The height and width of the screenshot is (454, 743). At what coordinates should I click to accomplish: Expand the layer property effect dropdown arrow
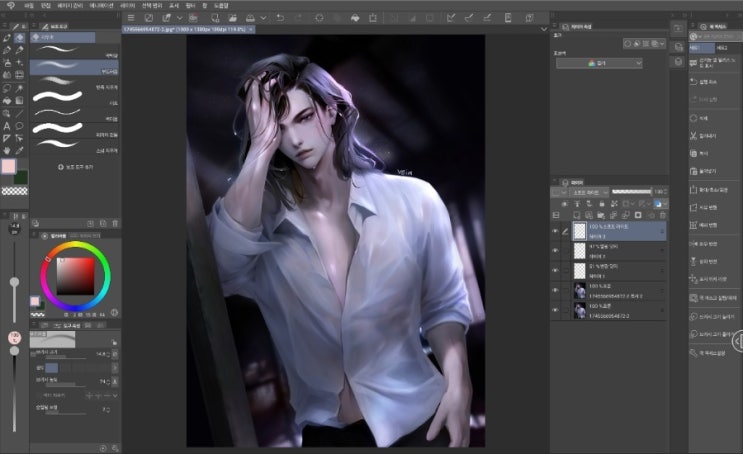pyautogui.click(x=662, y=44)
